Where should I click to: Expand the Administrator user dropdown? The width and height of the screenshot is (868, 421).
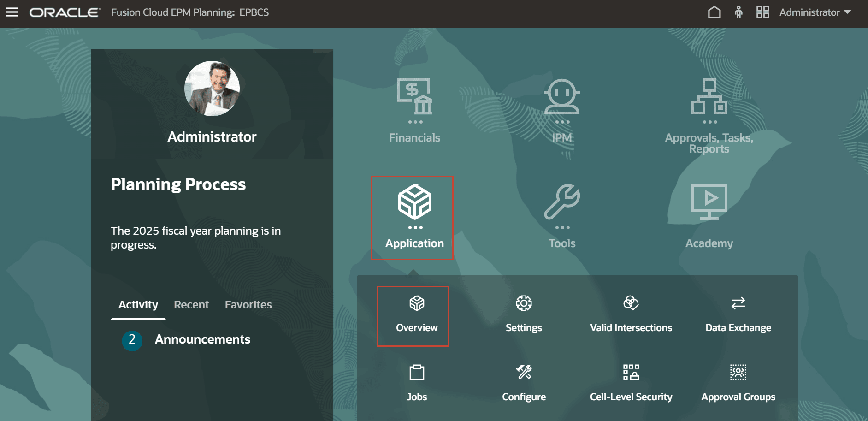coord(815,12)
